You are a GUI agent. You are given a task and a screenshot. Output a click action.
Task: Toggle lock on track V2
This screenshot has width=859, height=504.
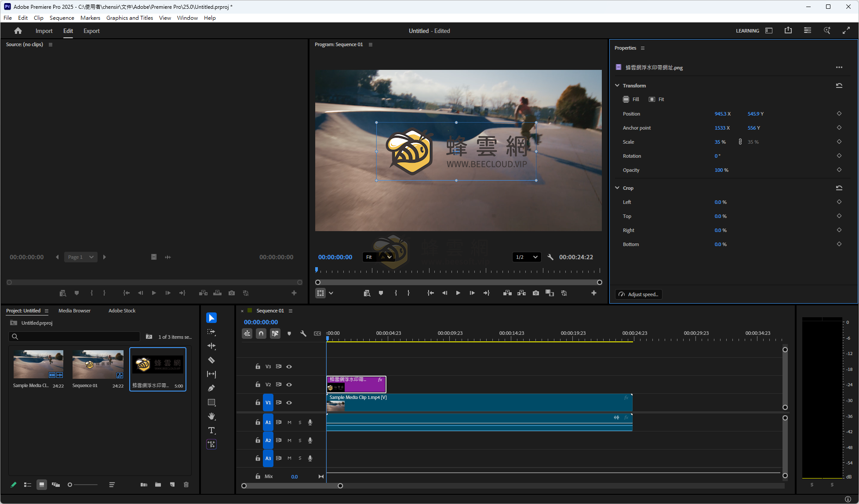(x=258, y=384)
